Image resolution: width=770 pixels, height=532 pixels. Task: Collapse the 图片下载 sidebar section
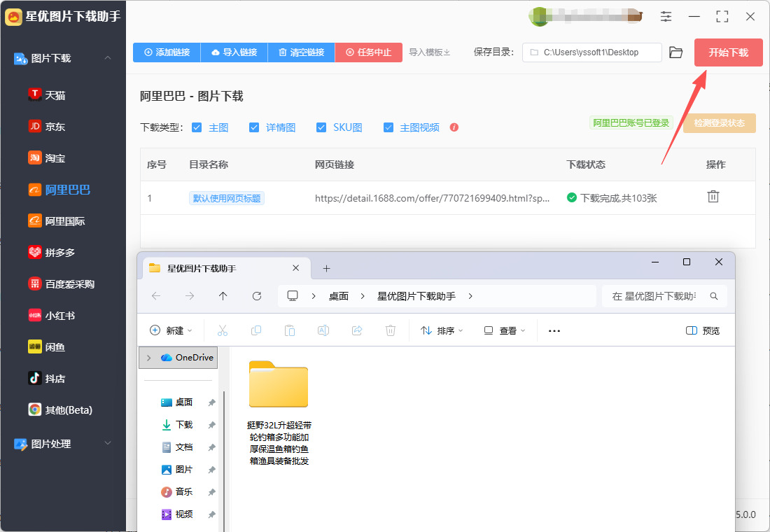pos(107,58)
